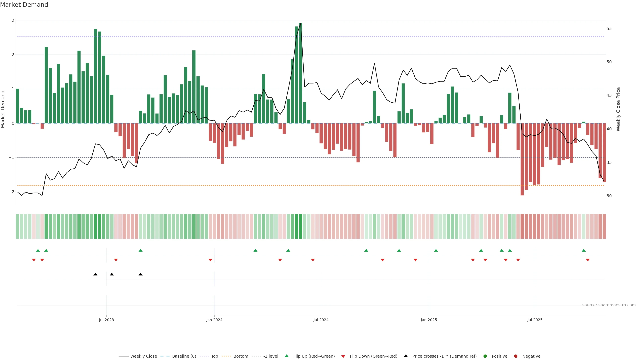
Task: Toggle the Top dotted line legend entry
Action: point(214,356)
